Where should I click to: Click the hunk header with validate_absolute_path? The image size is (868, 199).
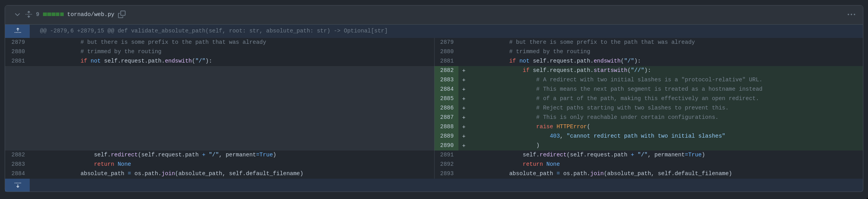point(214,31)
